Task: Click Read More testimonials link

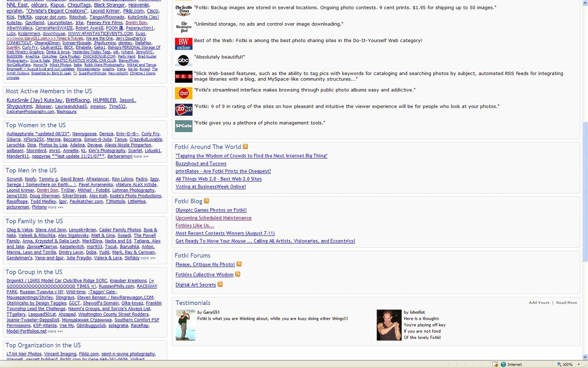Action: 567,303
